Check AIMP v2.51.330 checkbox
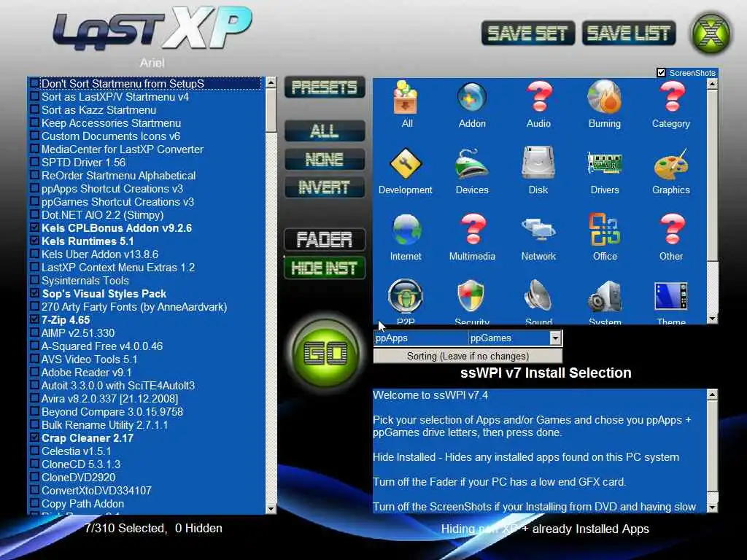Viewport: 747px width, 560px height. click(35, 332)
